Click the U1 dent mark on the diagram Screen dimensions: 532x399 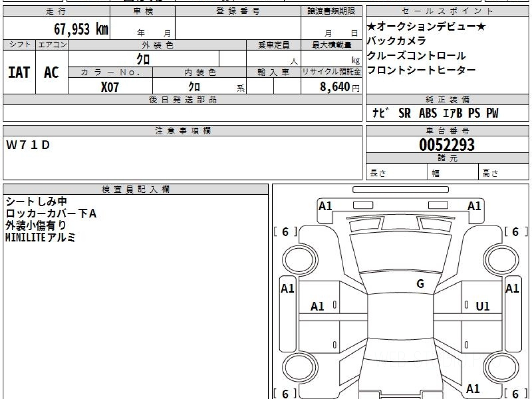pos(482,306)
